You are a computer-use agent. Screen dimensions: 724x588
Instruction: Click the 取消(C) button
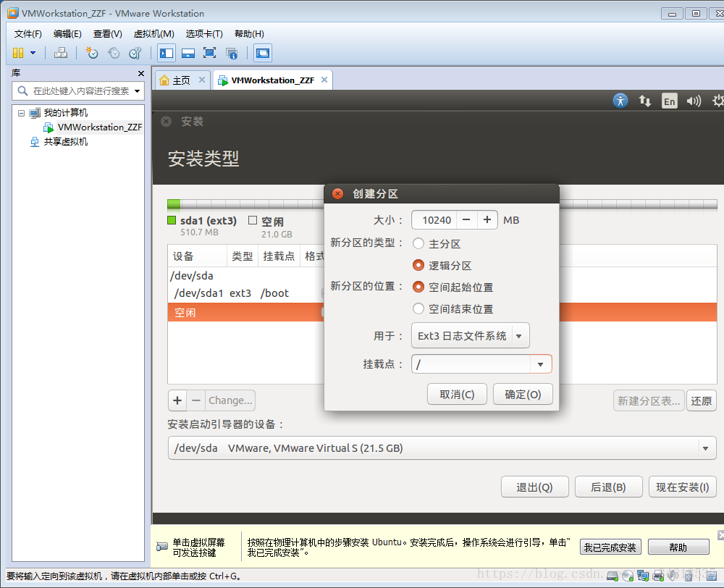pyautogui.click(x=457, y=394)
